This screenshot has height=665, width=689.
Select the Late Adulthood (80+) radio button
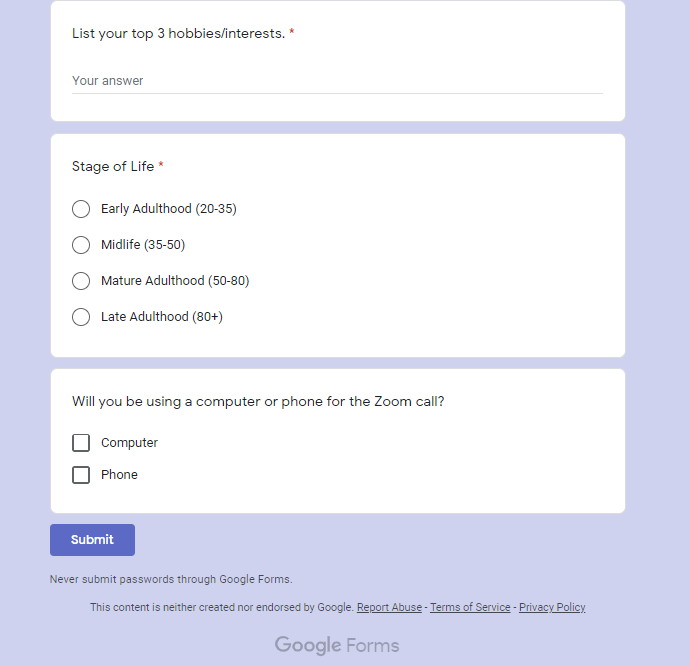[x=81, y=317]
